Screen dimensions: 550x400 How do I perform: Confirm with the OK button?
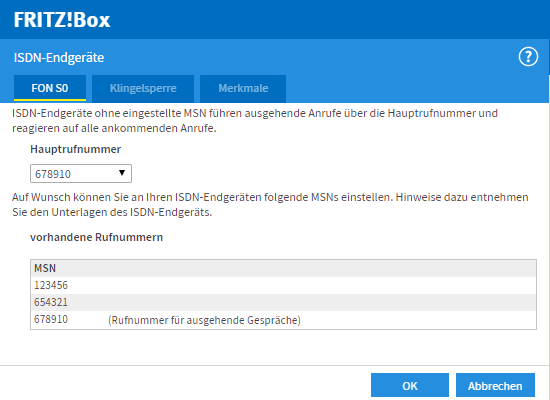coord(410,385)
